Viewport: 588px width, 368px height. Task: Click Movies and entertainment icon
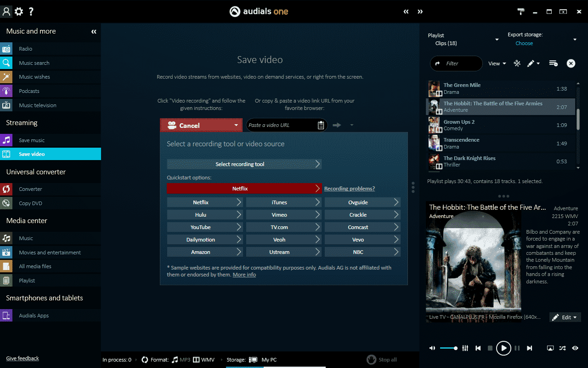coord(6,253)
